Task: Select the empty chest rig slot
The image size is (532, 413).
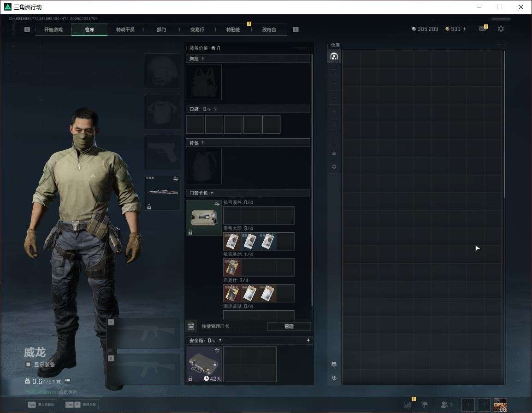Action: [204, 82]
